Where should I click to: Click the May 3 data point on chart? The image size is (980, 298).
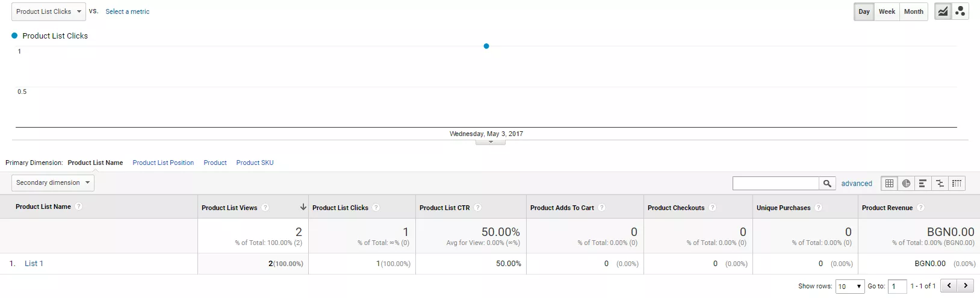click(x=486, y=46)
